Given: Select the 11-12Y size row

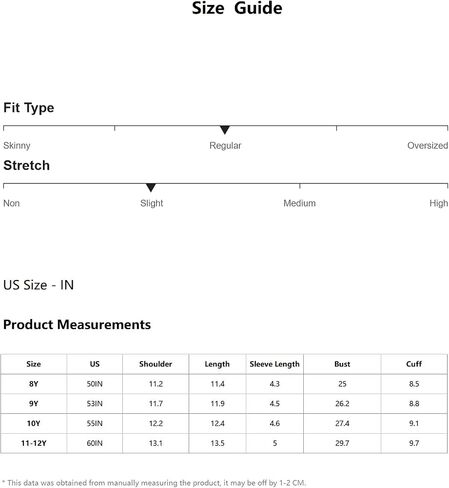Looking at the screenshot, I should [x=224, y=443].
